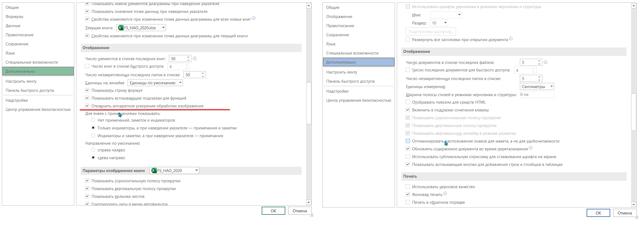This screenshot has height=226, width=644.
Task: Click scroll-up arrow in Word options pane
Action: pos(634,6)
